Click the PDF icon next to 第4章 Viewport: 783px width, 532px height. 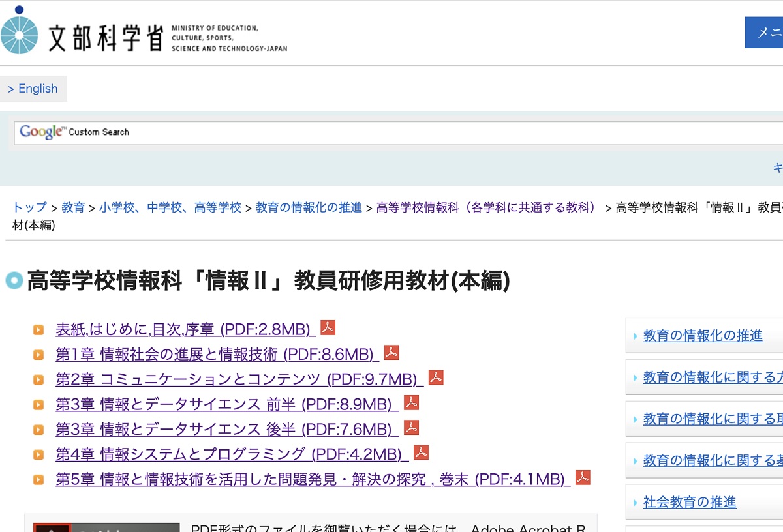point(420,452)
